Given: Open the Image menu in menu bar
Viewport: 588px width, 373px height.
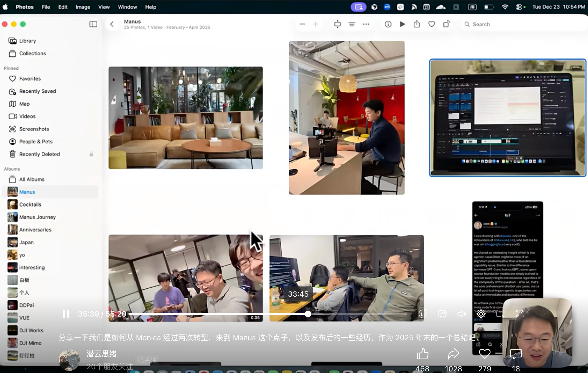Looking at the screenshot, I should (83, 7).
